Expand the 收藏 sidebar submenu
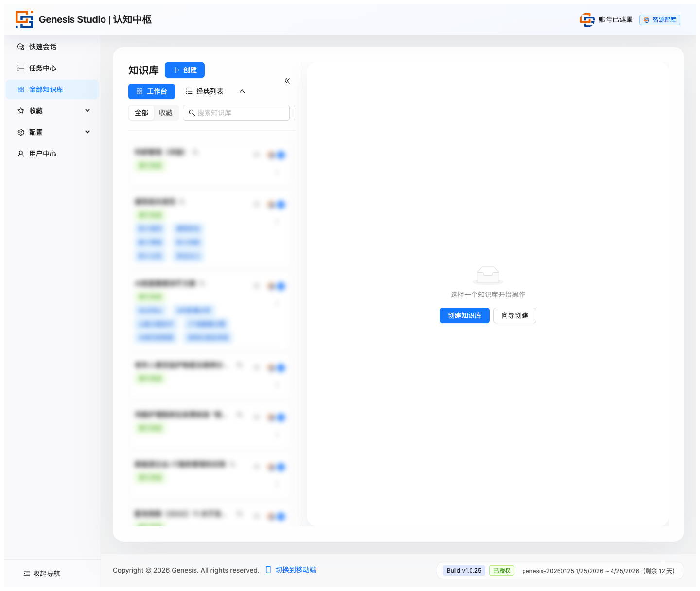This screenshot has height=591, width=700. click(87, 111)
